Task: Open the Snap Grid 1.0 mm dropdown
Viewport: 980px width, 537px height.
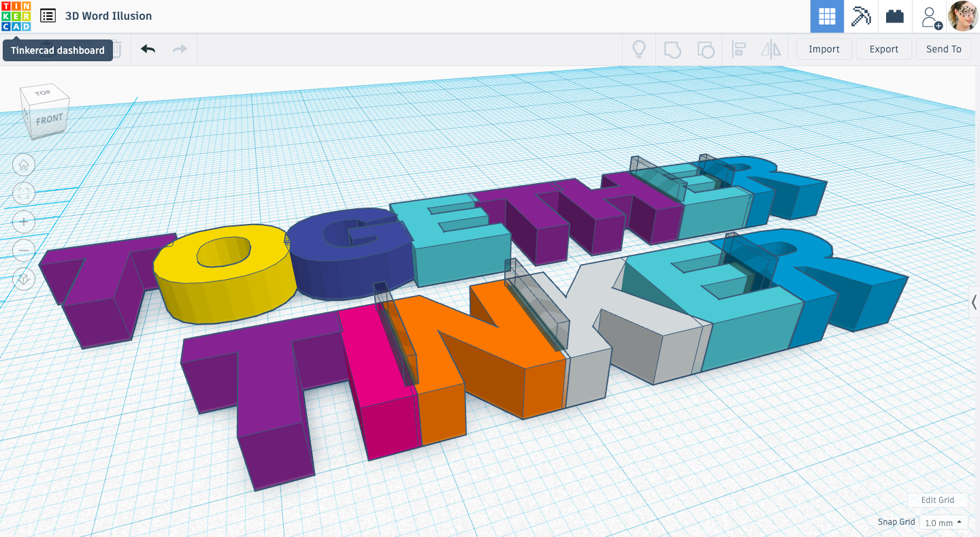Action: (943, 523)
